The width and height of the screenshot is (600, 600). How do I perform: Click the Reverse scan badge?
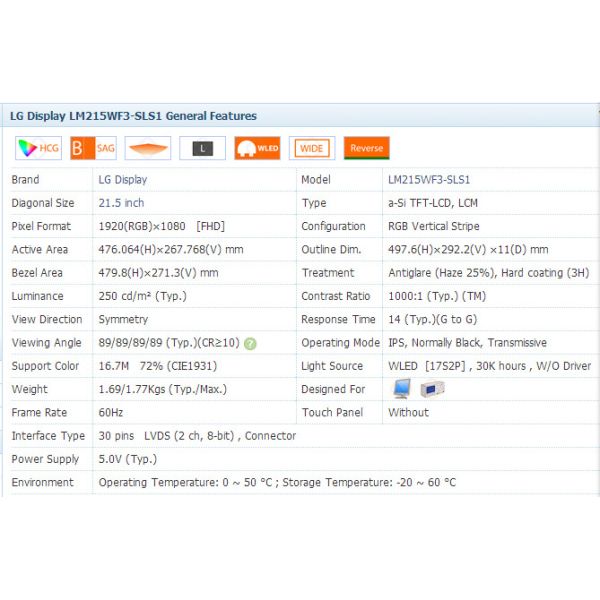pyautogui.click(x=367, y=148)
